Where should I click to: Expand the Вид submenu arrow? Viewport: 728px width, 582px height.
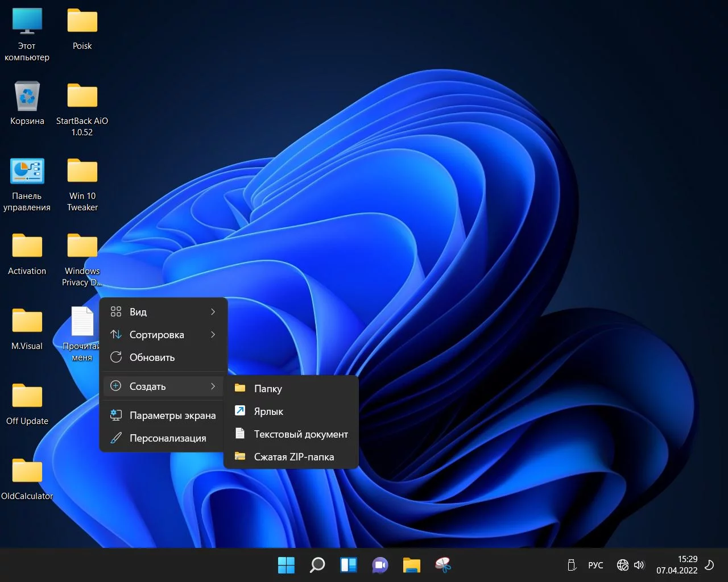(213, 312)
